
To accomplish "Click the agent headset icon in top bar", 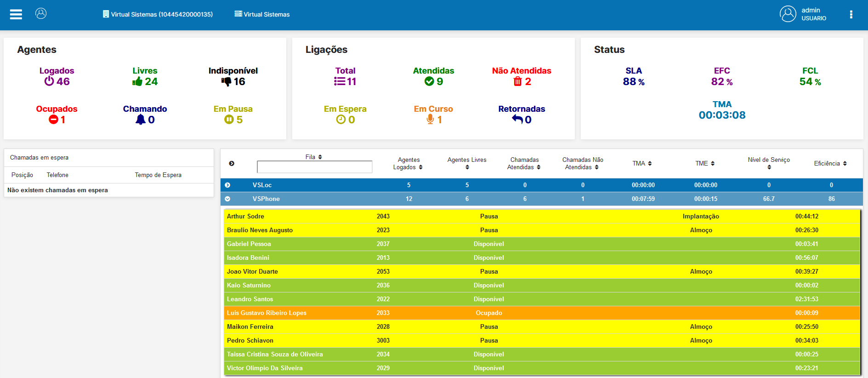I will [x=41, y=13].
